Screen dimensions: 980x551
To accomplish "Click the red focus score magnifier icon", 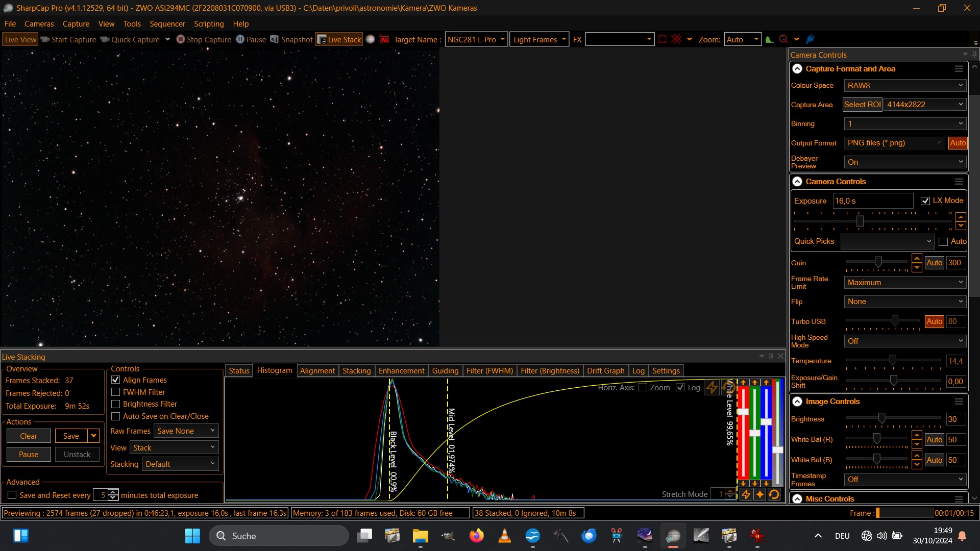I will pos(783,39).
